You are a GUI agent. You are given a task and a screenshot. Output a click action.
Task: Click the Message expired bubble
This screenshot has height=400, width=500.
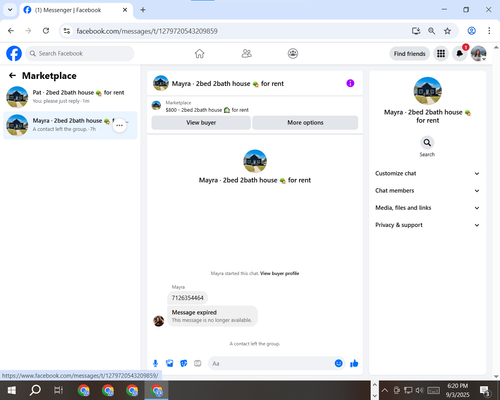tap(212, 316)
